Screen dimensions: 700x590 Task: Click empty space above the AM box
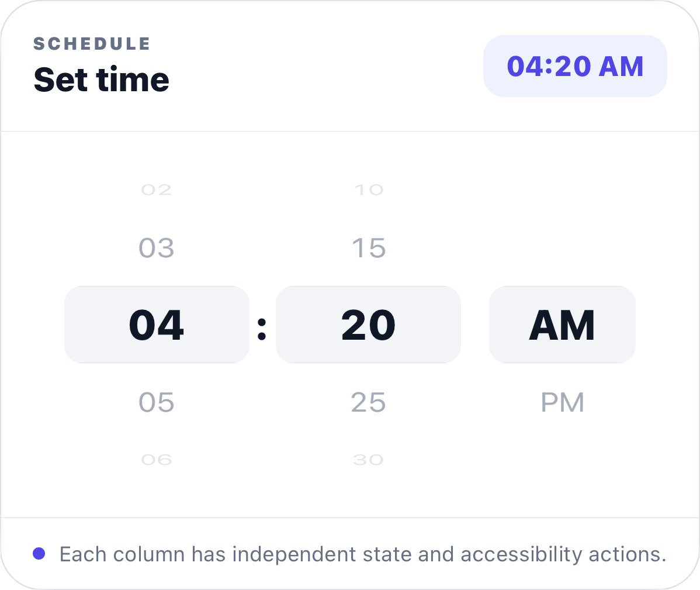tap(563, 223)
